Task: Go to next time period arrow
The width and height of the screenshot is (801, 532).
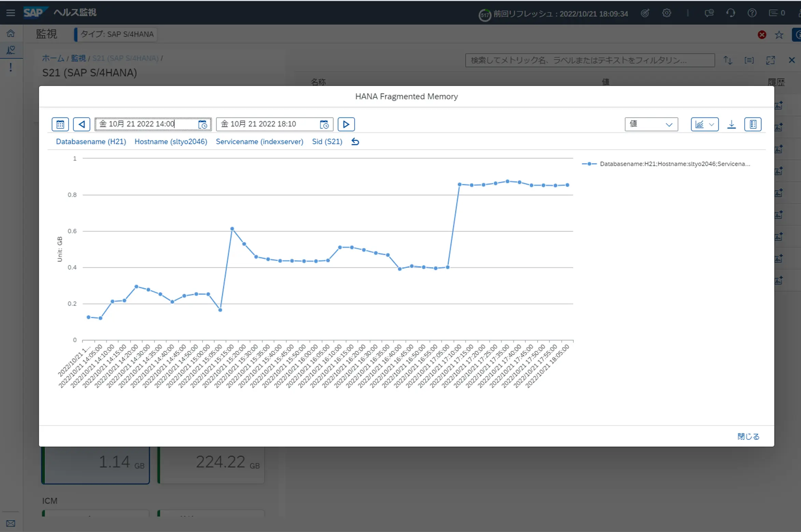Action: [x=346, y=124]
